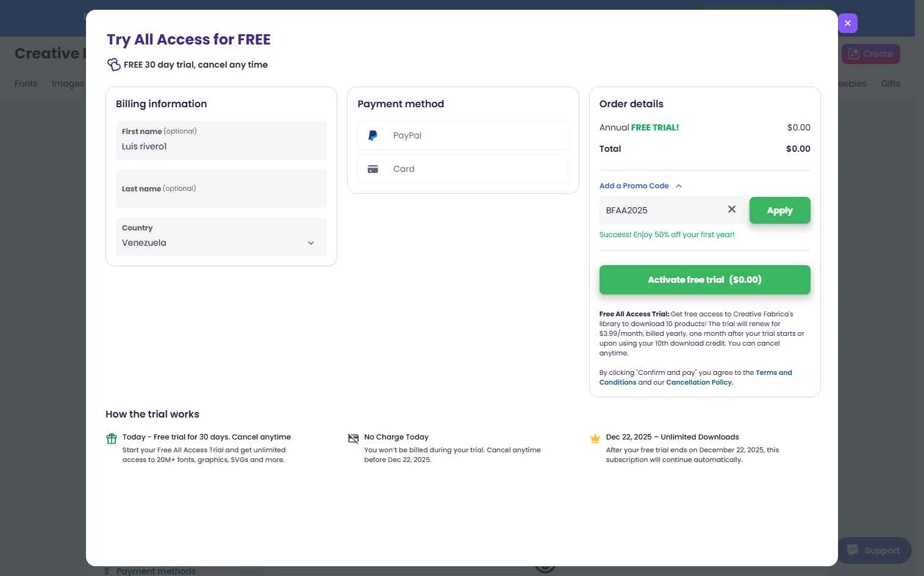Click the 'How the trial works' heading
Viewport: 924px width, 576px height.
[x=152, y=414]
